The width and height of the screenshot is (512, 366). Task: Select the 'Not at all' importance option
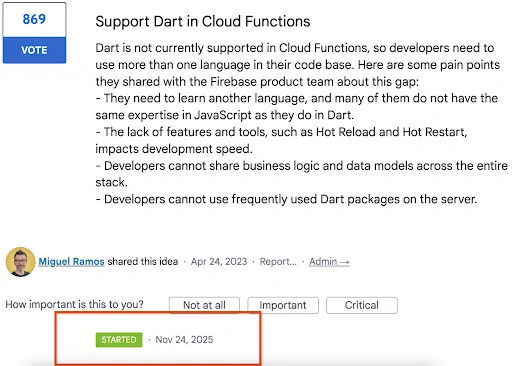click(x=204, y=305)
